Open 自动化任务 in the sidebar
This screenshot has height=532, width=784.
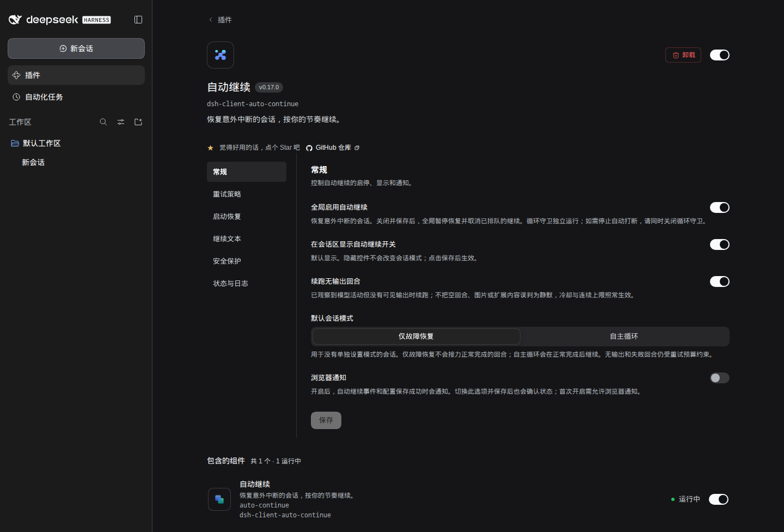pyautogui.click(x=76, y=97)
